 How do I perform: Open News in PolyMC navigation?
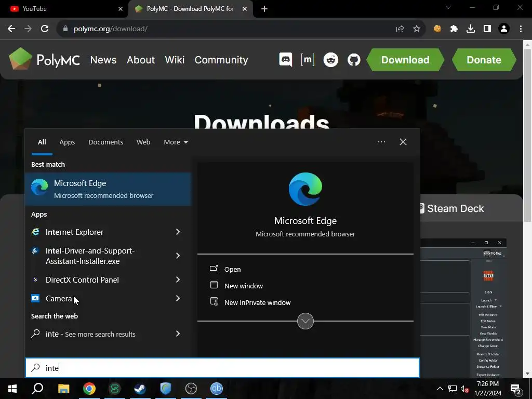coord(103,60)
